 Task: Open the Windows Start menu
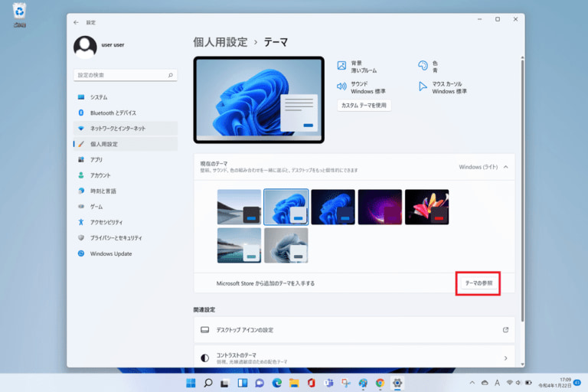191,383
